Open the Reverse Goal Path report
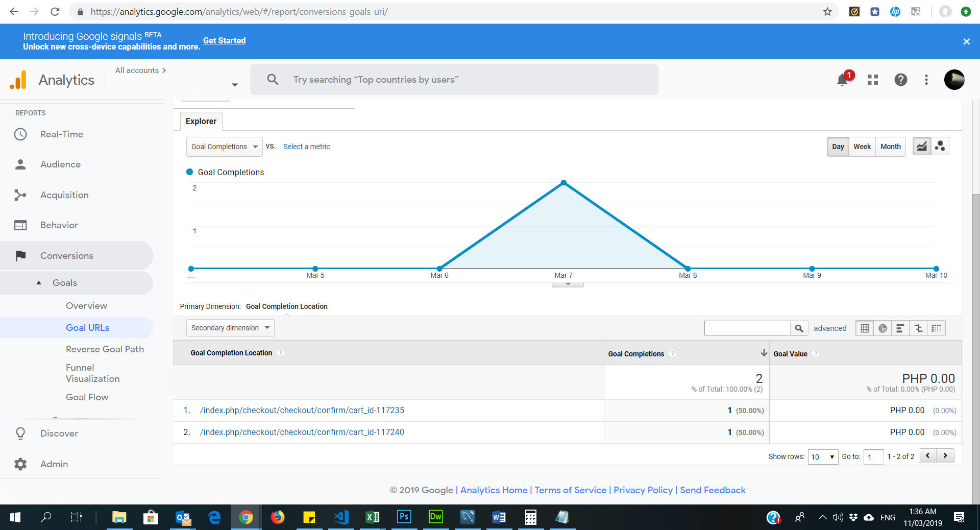Screen dimensions: 980x530 pos(105,349)
